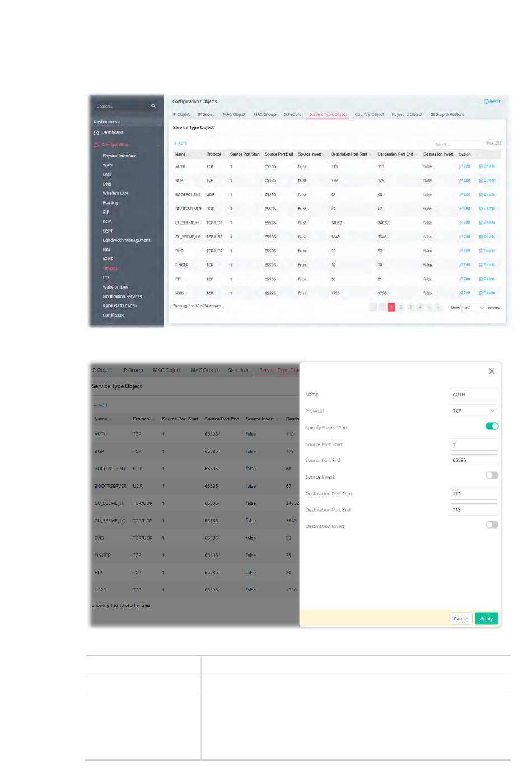Open Notification Services in the sidebar
Image resolution: width=532 pixels, height=783 pixels.
[122, 296]
